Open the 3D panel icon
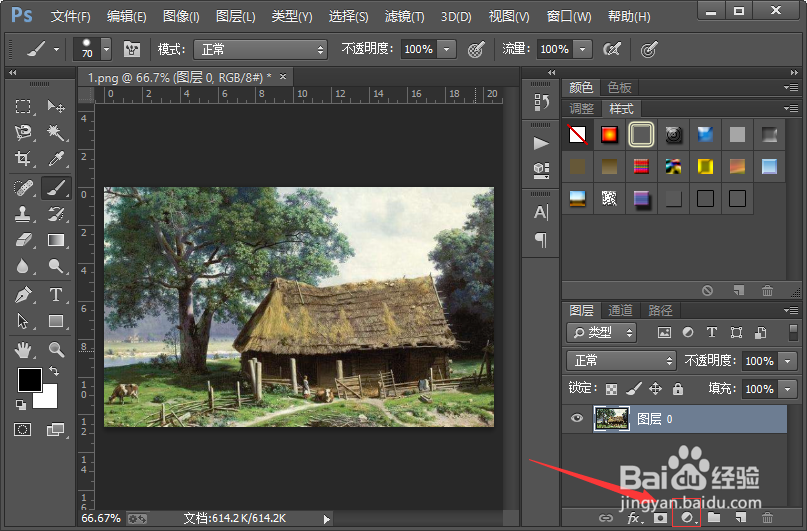 (x=541, y=170)
